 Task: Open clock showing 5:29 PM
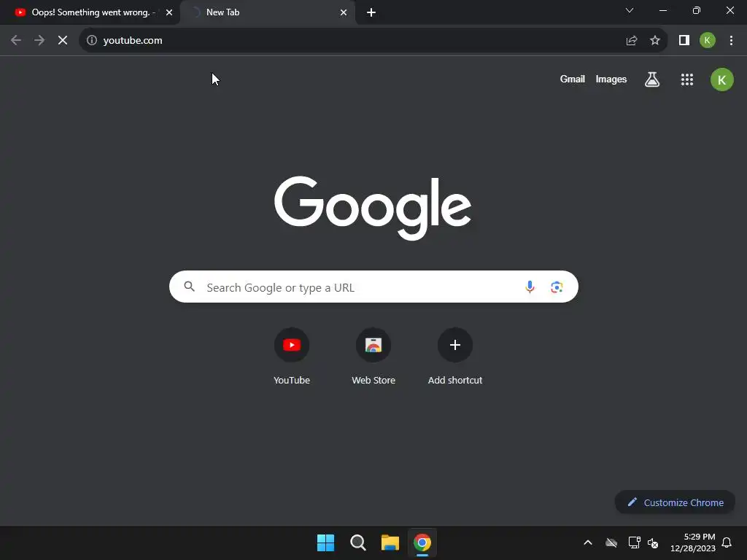pos(693,542)
